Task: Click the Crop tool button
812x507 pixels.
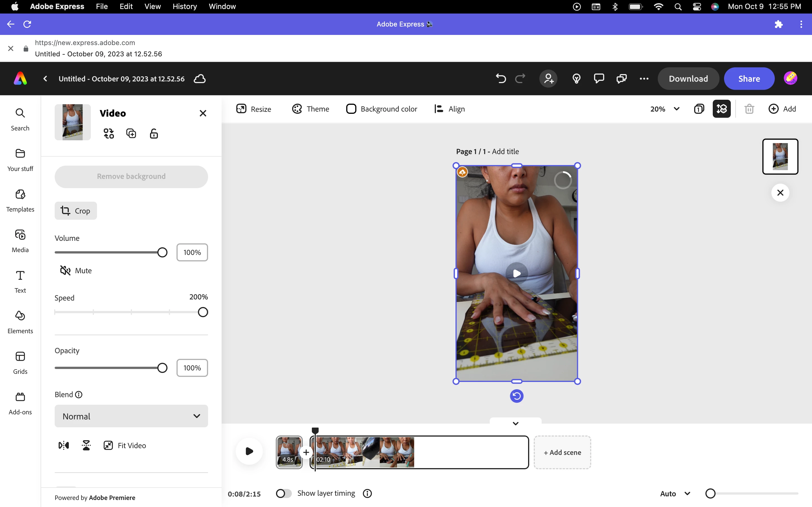Action: (x=76, y=211)
